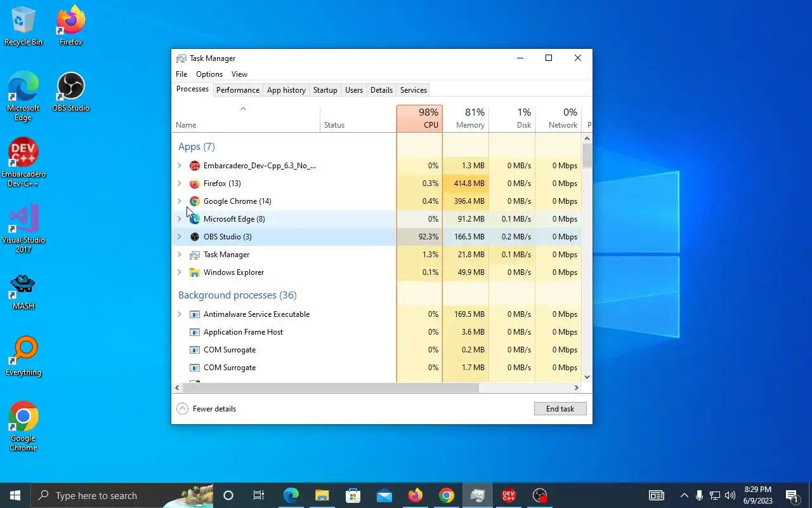
Task: Select OBS Studio desktop shortcut
Action: (x=71, y=93)
